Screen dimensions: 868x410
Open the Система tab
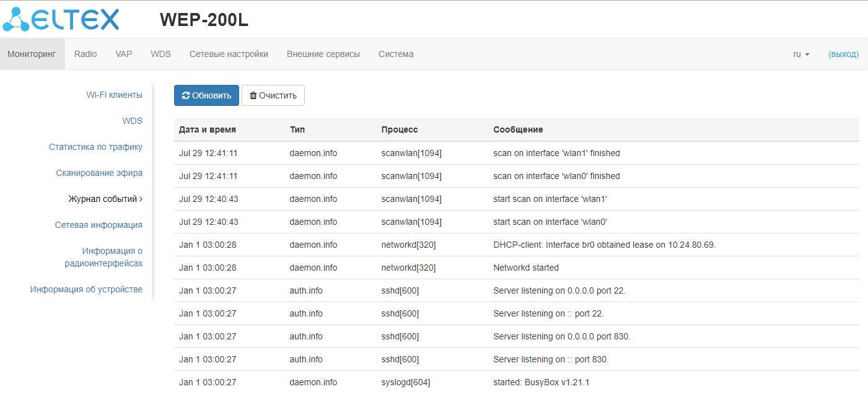396,54
